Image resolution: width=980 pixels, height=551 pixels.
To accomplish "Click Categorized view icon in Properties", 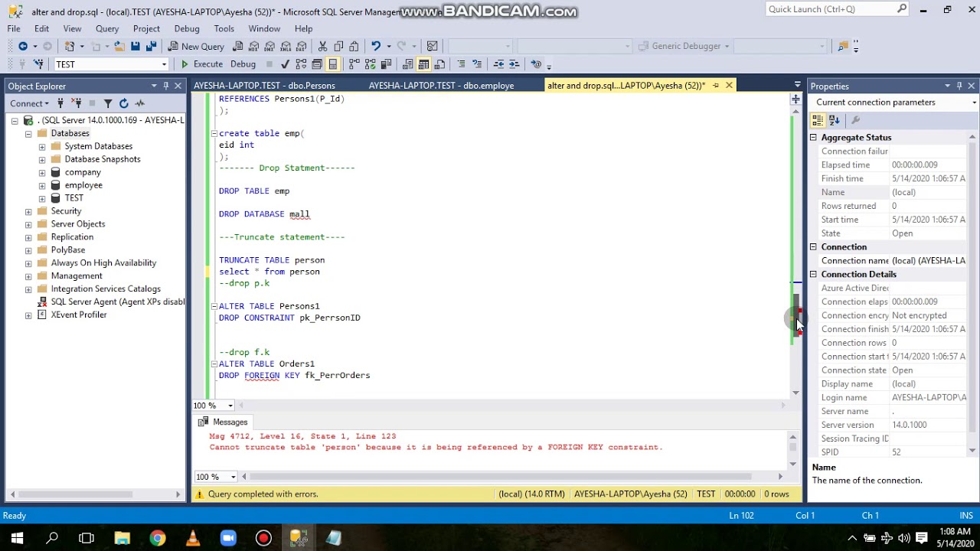I will [x=818, y=120].
